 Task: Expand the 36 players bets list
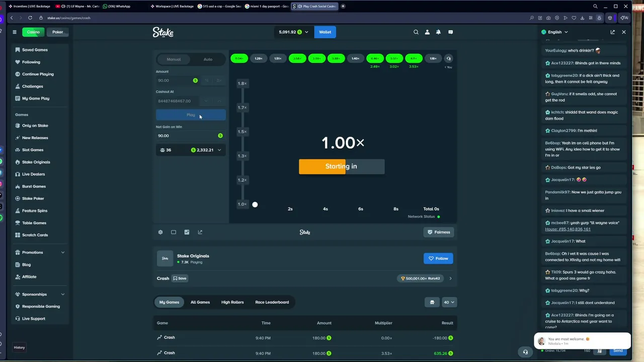coord(191,150)
